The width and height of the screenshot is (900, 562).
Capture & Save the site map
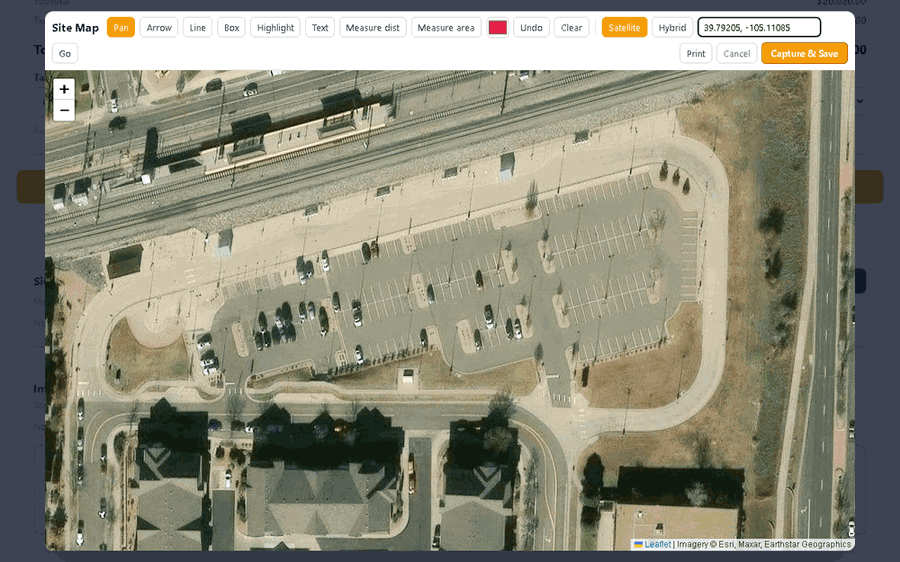click(804, 53)
